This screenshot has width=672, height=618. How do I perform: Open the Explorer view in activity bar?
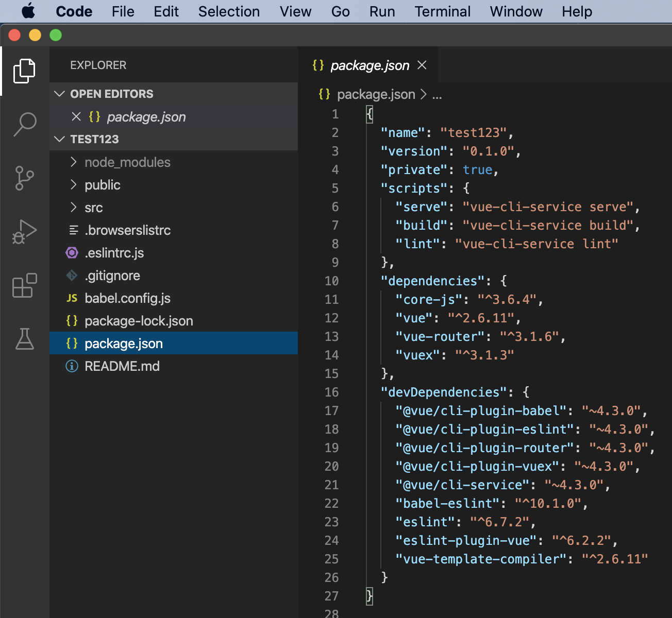(x=24, y=71)
